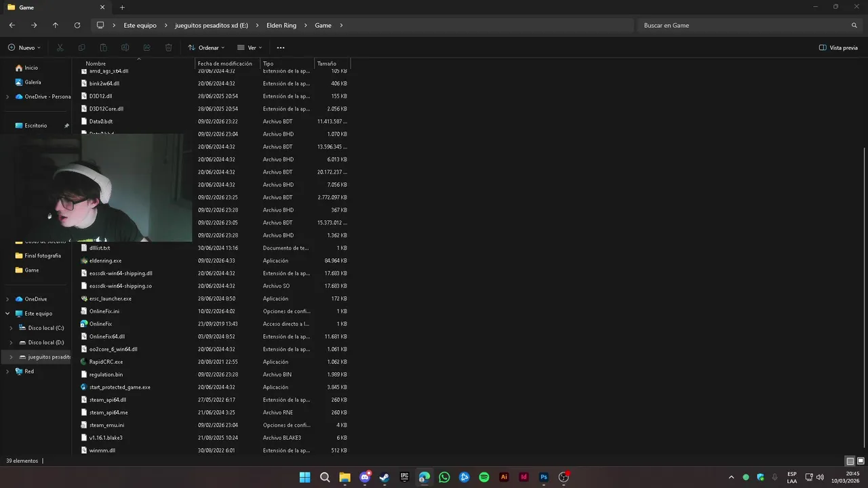868x488 pixels.
Task: Click the Paste clipboard icon
Action: click(103, 47)
